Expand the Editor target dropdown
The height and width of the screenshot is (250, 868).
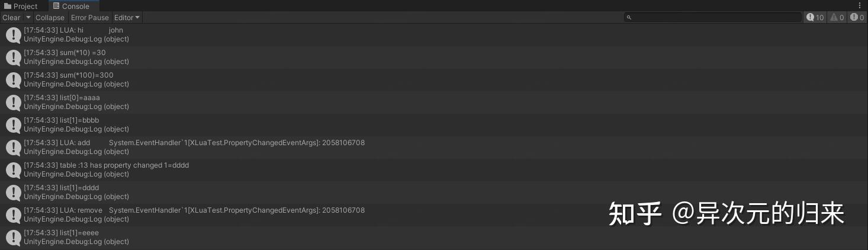pyautogui.click(x=127, y=18)
